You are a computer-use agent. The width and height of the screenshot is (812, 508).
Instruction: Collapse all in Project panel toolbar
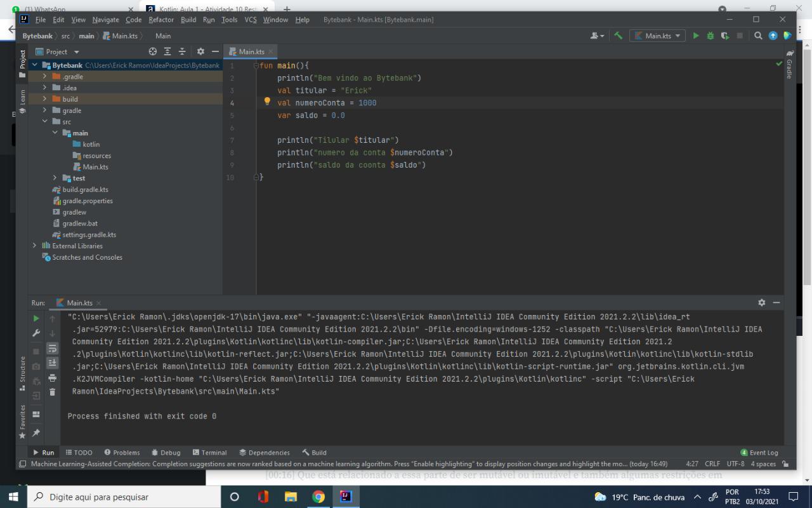(182, 51)
